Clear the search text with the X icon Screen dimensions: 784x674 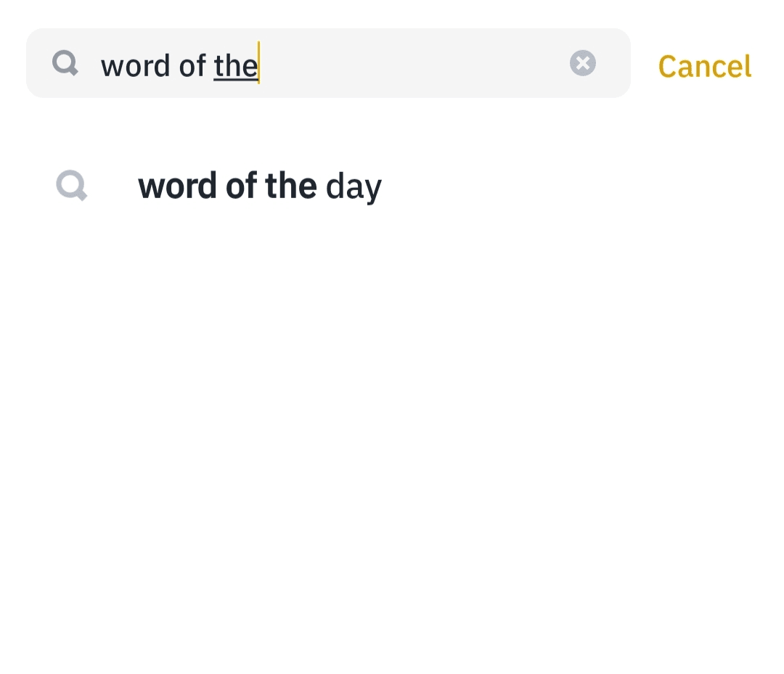pos(582,63)
